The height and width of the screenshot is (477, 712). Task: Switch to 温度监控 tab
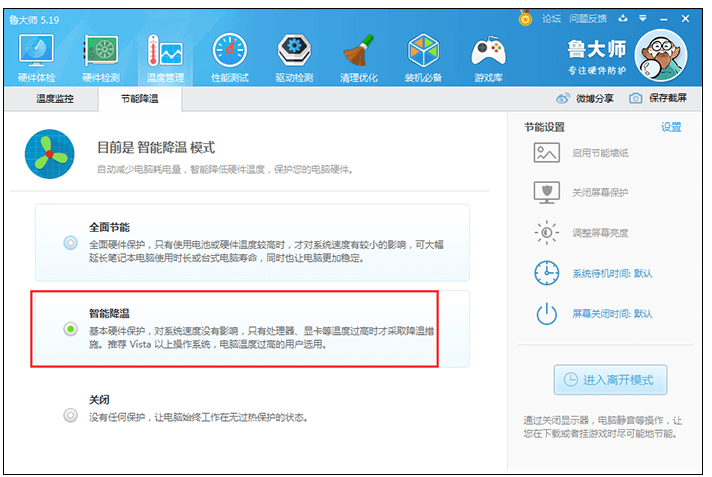[54, 99]
